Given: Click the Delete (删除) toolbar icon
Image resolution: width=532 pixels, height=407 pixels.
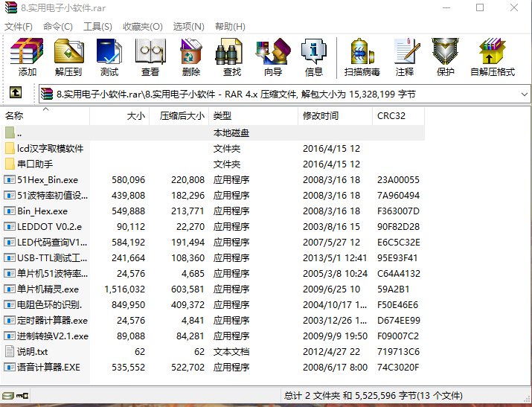Looking at the screenshot, I should coord(191,51).
